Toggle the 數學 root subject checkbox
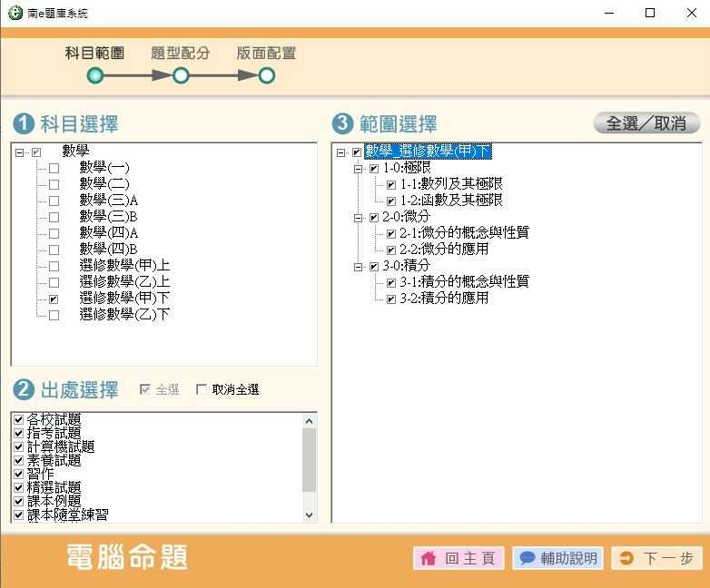The image size is (710, 588). [x=36, y=152]
